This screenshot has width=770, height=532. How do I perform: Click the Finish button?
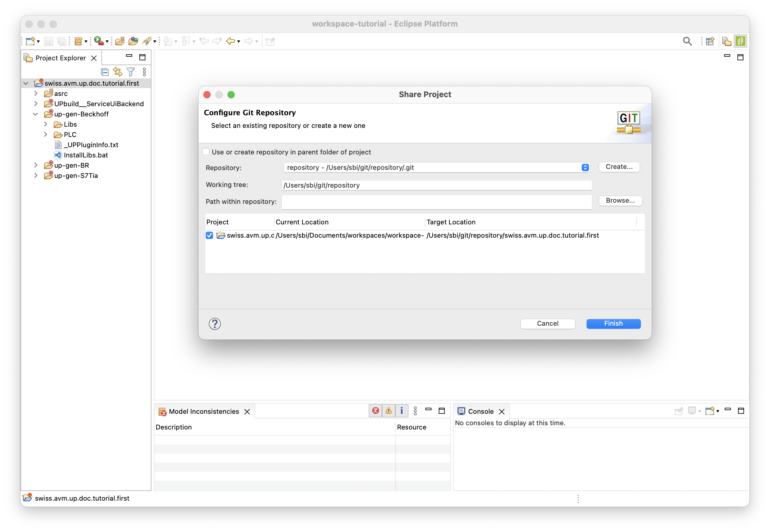click(613, 324)
